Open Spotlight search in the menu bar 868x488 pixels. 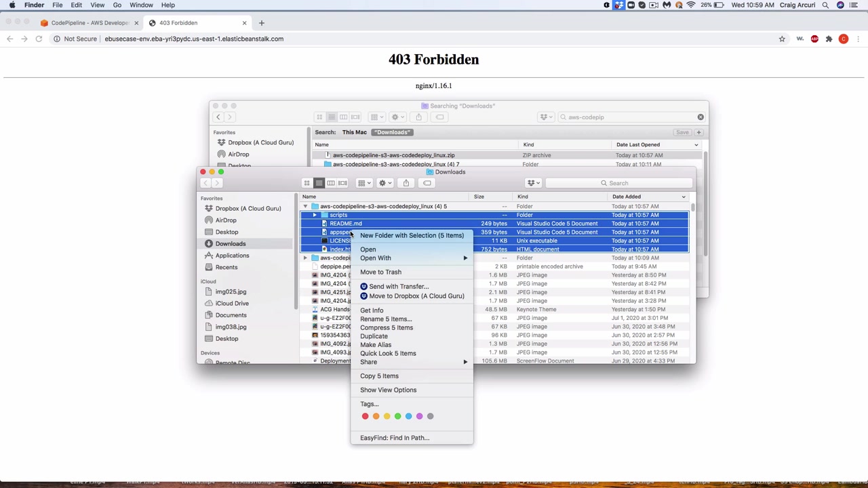point(825,5)
